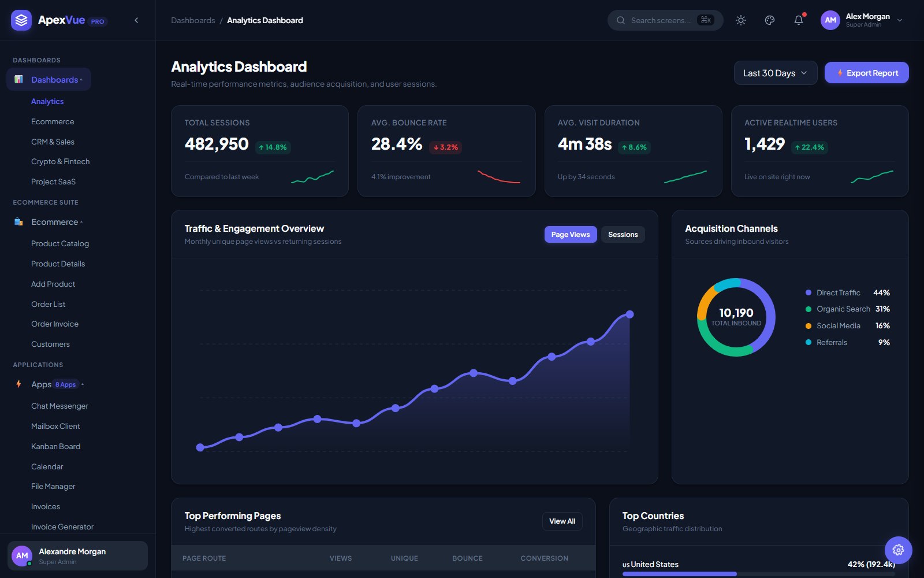The height and width of the screenshot is (578, 924).
Task: Collapse the Ecommerce suite sidebar group
Action: [49, 222]
